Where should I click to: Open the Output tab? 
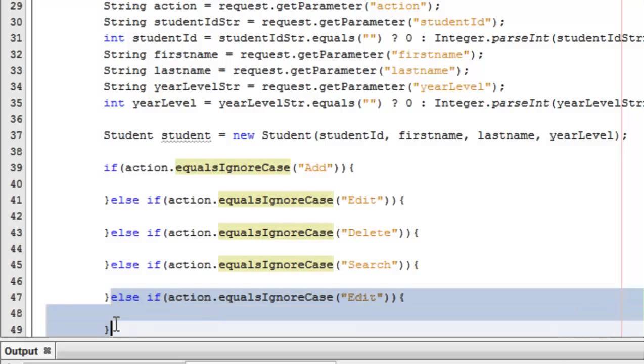coord(21,351)
